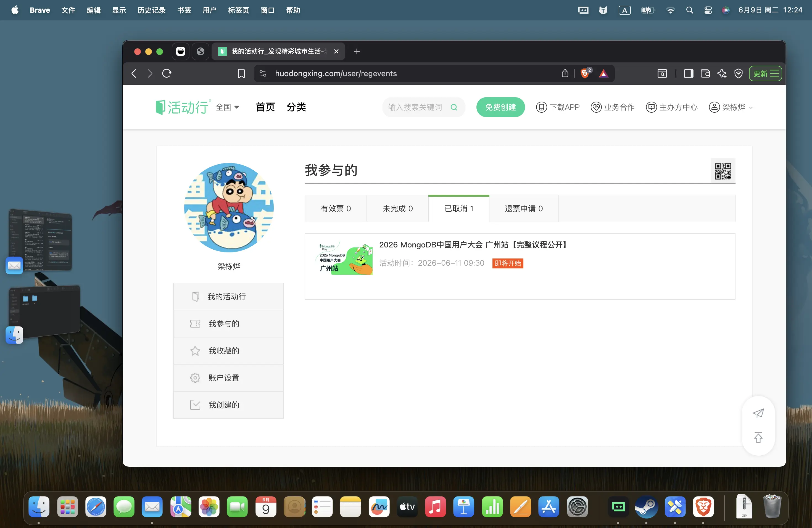Viewport: 812px width, 528px height.
Task: Click the Brave Shields lion icon
Action: [585, 73]
